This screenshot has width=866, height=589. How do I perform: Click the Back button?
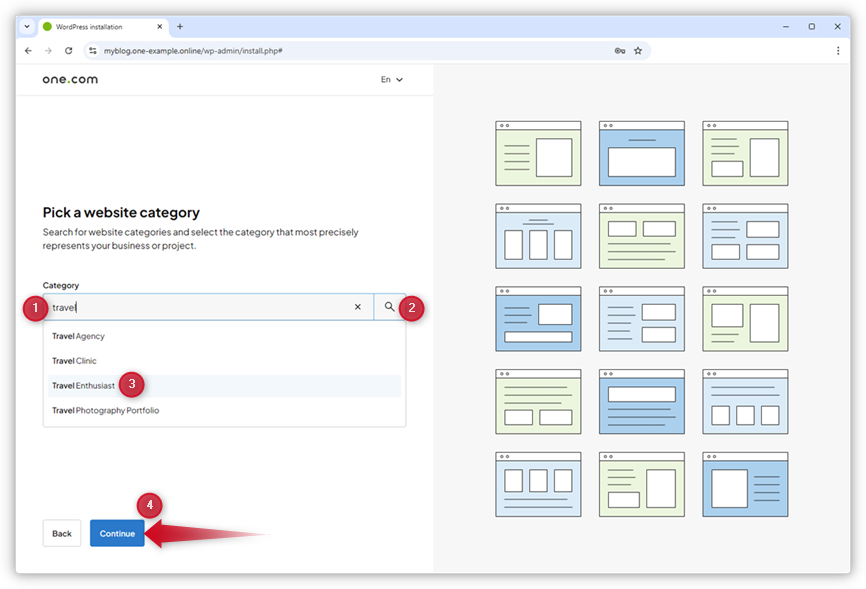(x=61, y=533)
